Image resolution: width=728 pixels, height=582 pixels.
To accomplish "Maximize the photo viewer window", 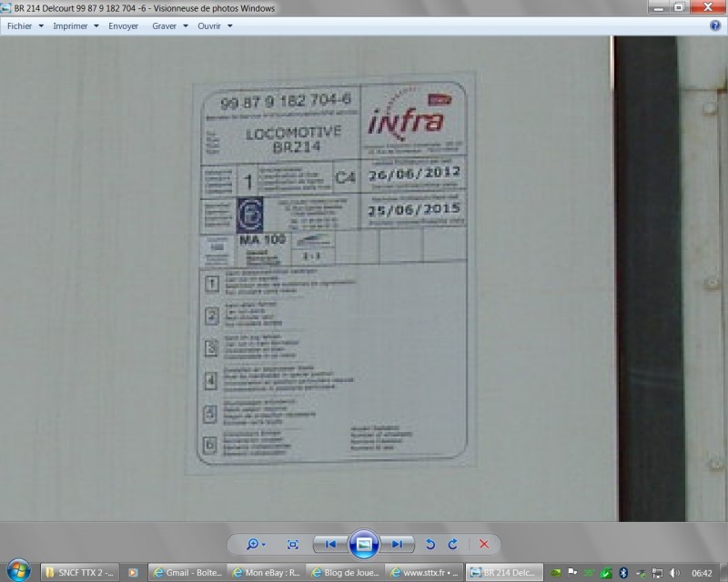I will tap(679, 7).
